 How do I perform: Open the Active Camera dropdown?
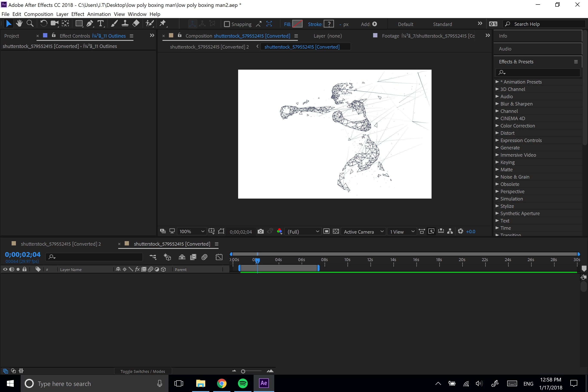pyautogui.click(x=363, y=232)
